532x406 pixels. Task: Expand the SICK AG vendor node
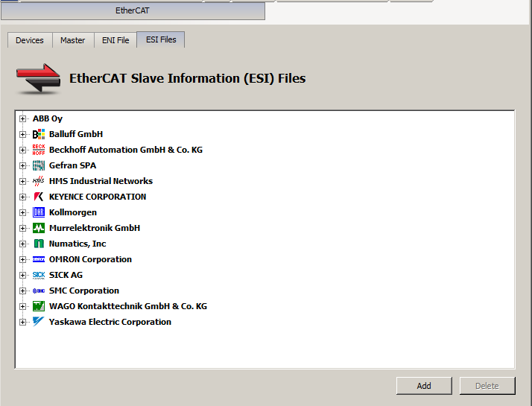[23, 275]
